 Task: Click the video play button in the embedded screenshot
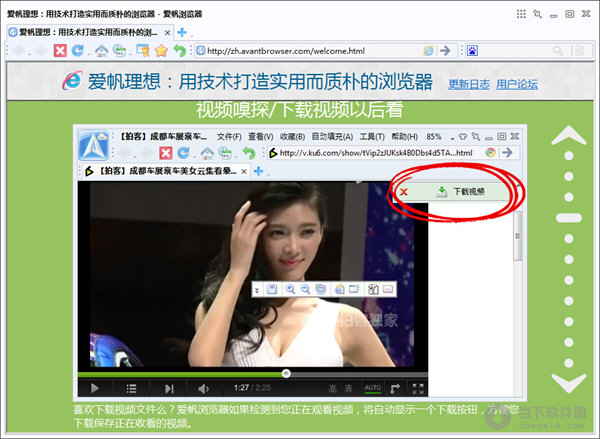coord(95,388)
